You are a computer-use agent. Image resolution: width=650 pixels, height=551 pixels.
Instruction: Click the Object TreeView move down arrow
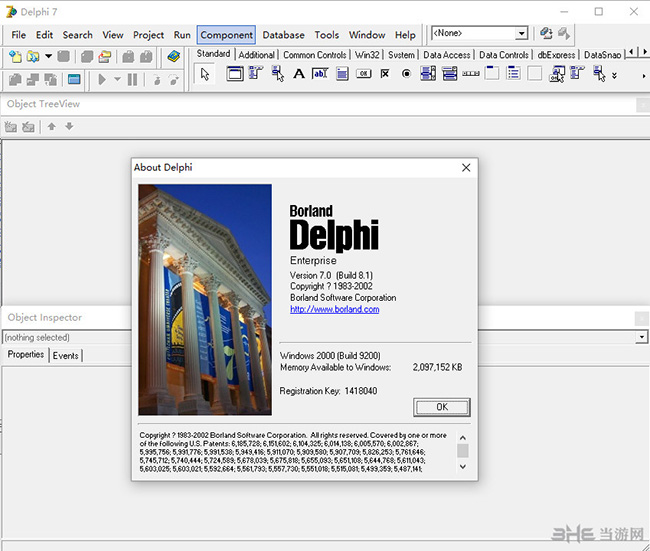click(69, 126)
